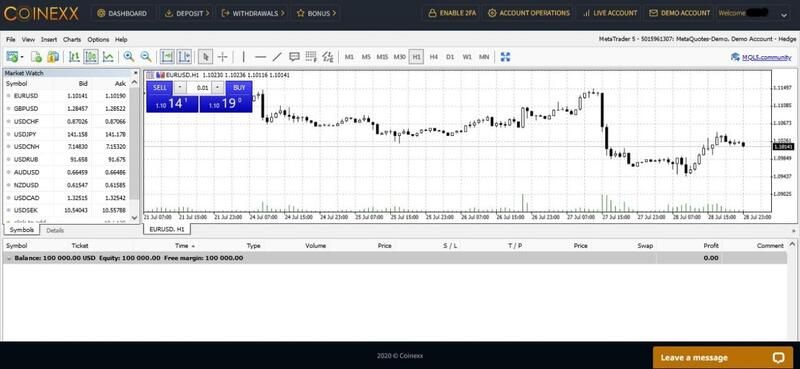800x369 pixels.
Task: Select the vertical line drawing tool
Action: point(244,57)
